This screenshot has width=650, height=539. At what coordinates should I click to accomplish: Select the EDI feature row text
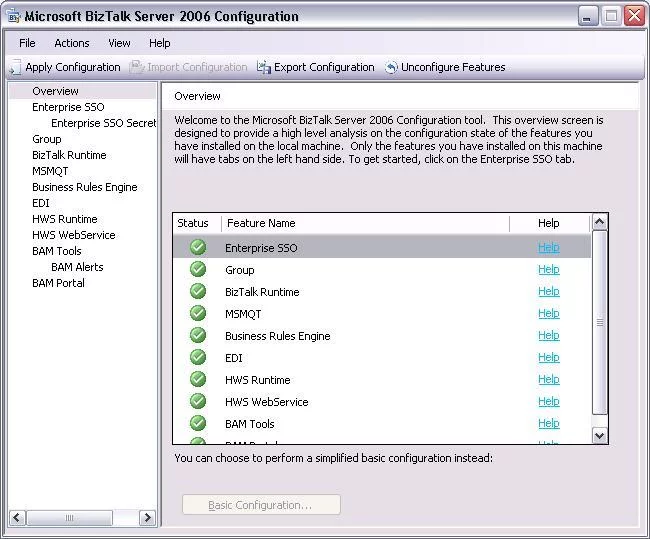(234, 358)
